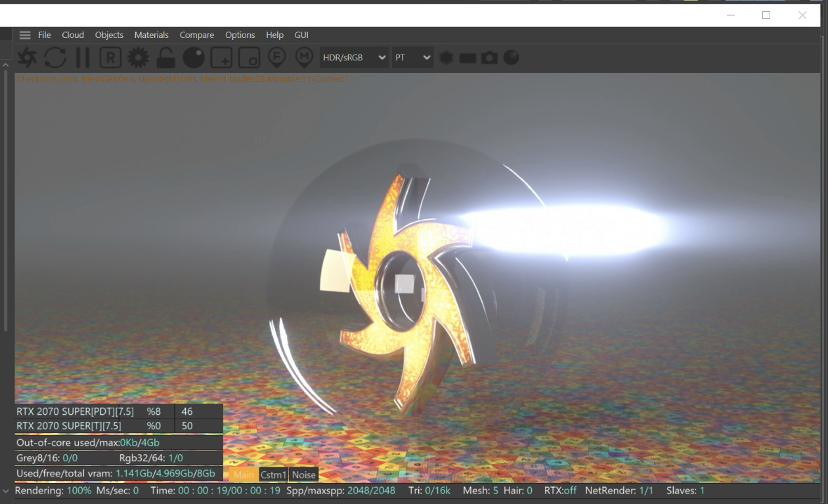
Task: Click the Ms/sec 0 status entry
Action: point(117,490)
